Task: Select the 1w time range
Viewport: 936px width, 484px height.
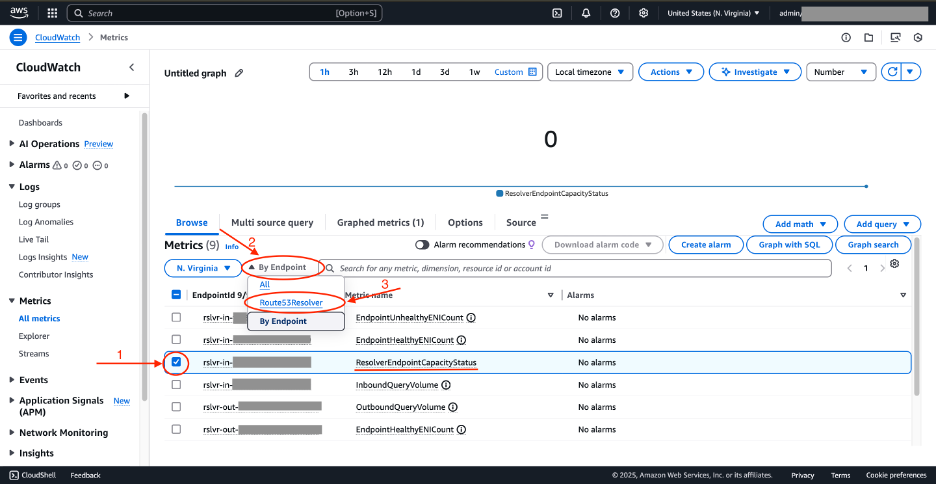Action: pyautogui.click(x=475, y=72)
